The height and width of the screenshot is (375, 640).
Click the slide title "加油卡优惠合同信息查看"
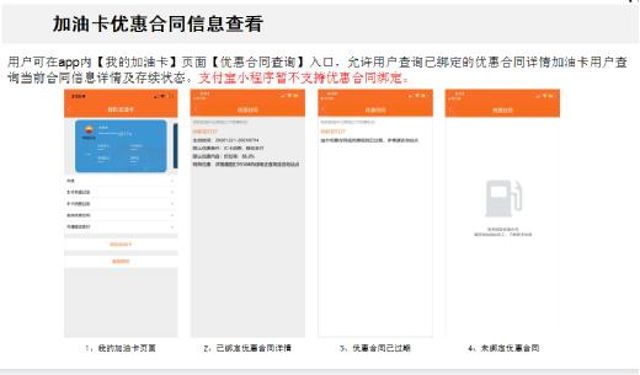158,24
